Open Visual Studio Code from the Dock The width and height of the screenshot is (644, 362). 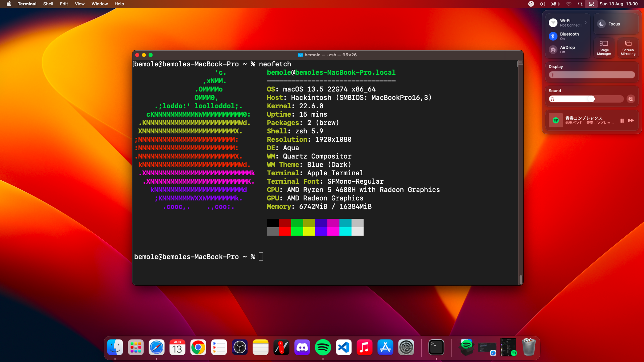coord(344,347)
